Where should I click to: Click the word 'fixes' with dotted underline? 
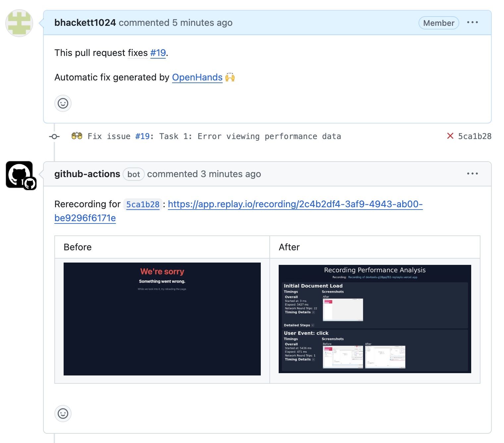(x=138, y=53)
